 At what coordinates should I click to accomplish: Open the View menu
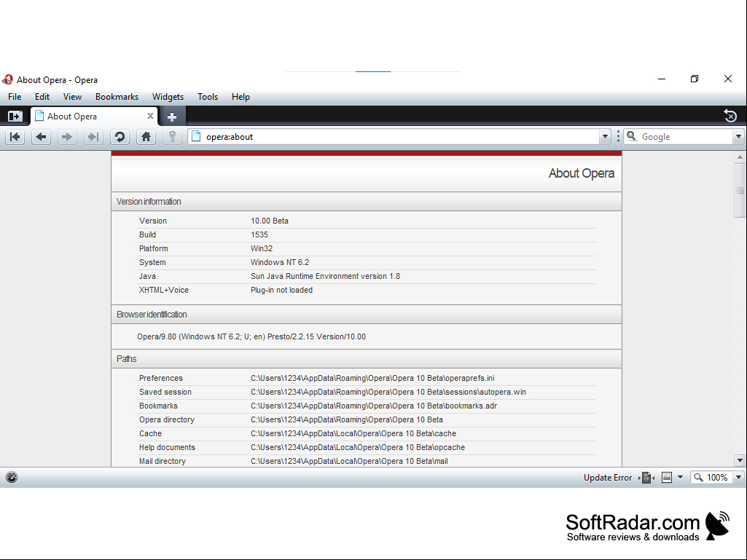[x=72, y=97]
